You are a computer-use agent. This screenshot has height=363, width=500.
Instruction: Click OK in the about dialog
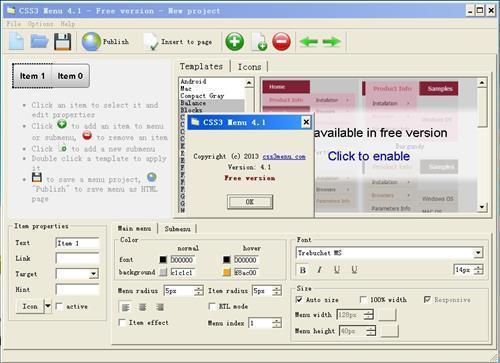click(x=250, y=202)
